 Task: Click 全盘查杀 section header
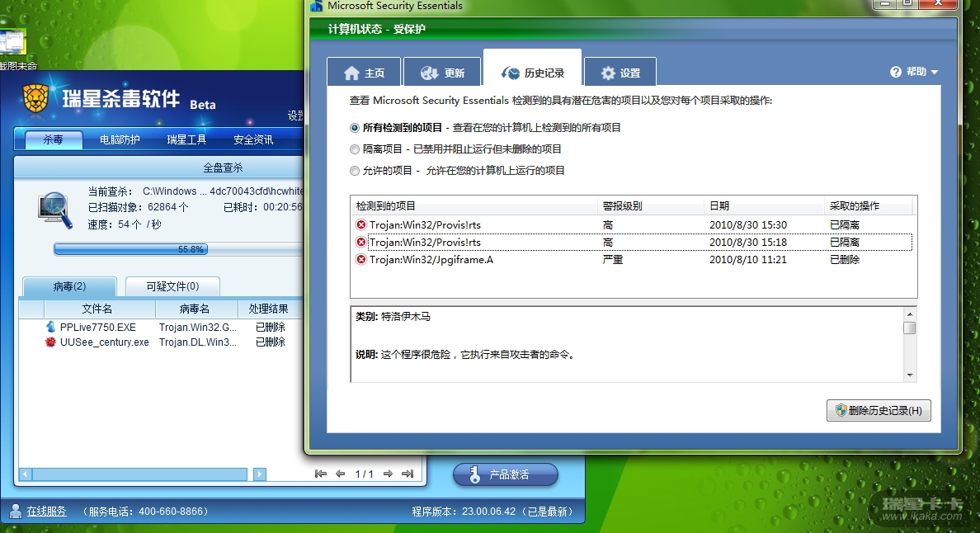tap(223, 167)
